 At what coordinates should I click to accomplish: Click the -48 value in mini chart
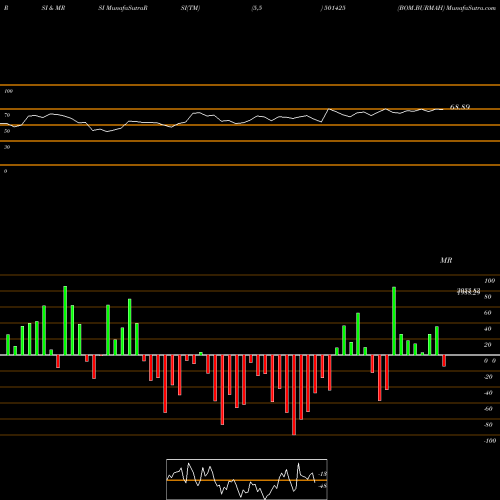[x=323, y=486]
